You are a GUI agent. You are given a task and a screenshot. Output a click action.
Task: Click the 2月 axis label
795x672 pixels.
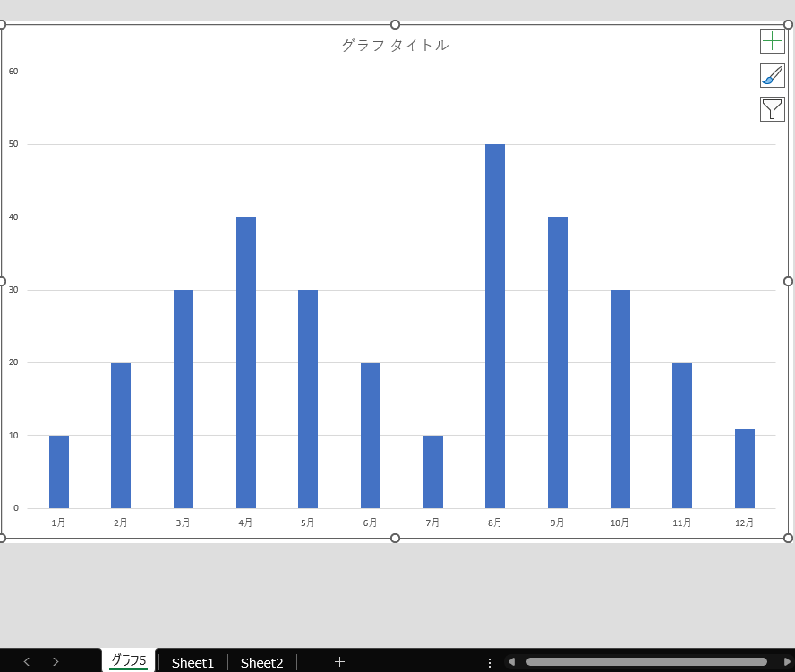click(x=121, y=523)
